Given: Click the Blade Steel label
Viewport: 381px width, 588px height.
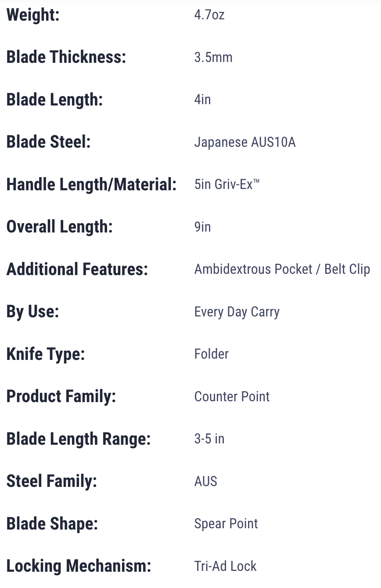Looking at the screenshot, I should pyautogui.click(x=49, y=142).
